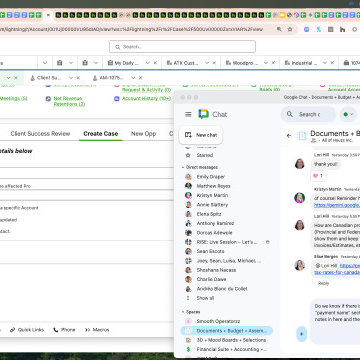Open the dropdown chevron on My Daily tab
Image resolution: width=360 pixels, height=360 pixels.
[147, 63]
